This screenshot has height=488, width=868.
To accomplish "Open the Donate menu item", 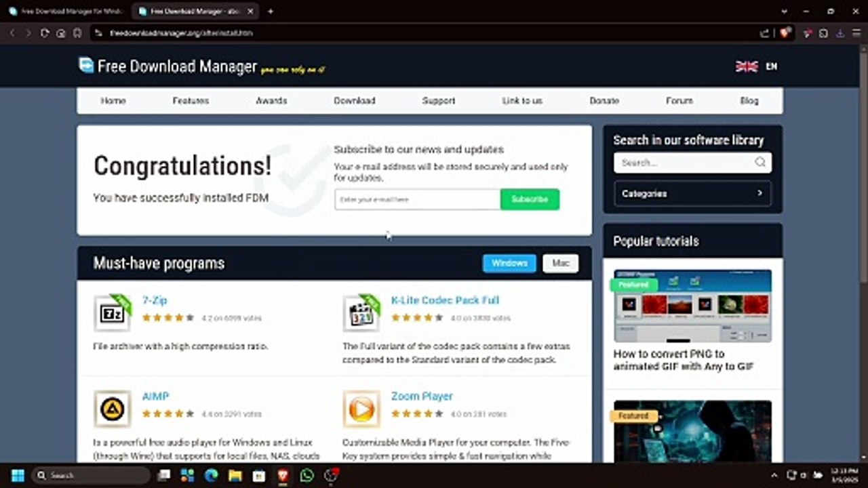I will (604, 100).
